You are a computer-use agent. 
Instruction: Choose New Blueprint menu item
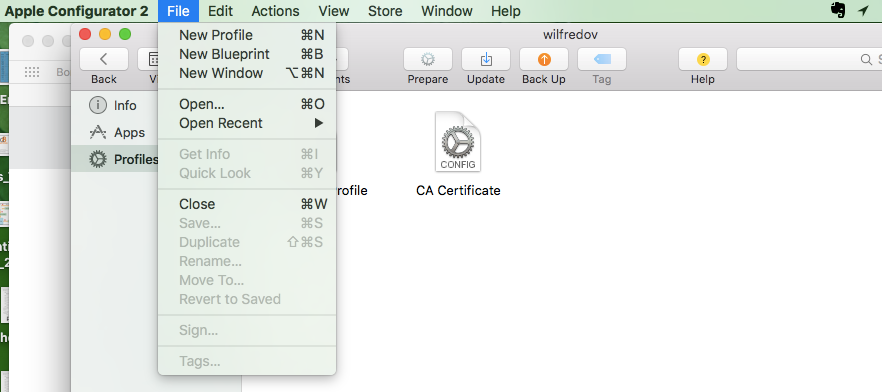tap(247, 54)
